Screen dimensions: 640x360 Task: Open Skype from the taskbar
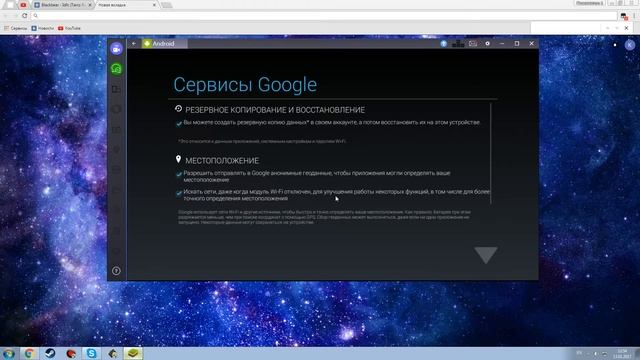[x=92, y=353]
